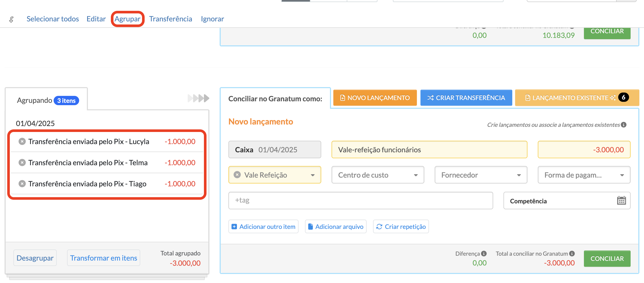The height and width of the screenshot is (283, 644).
Task: Clear the Vale Refeição category selection
Action: click(237, 175)
